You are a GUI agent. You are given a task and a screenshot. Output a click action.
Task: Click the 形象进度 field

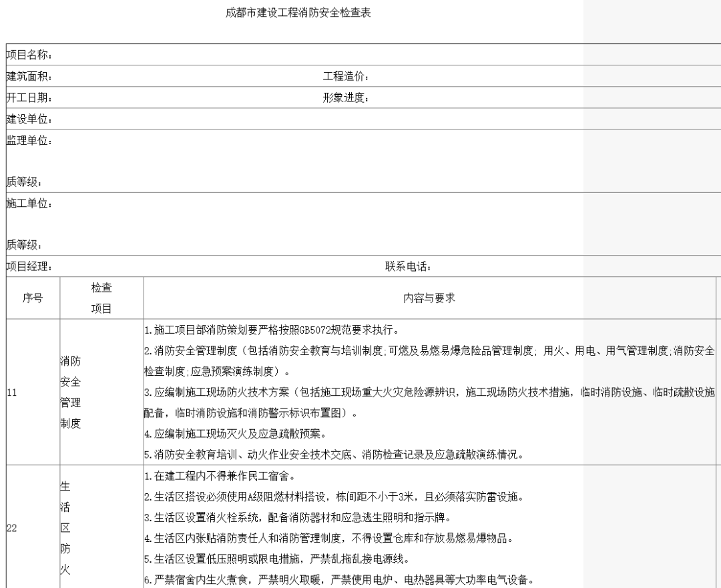coord(346,99)
